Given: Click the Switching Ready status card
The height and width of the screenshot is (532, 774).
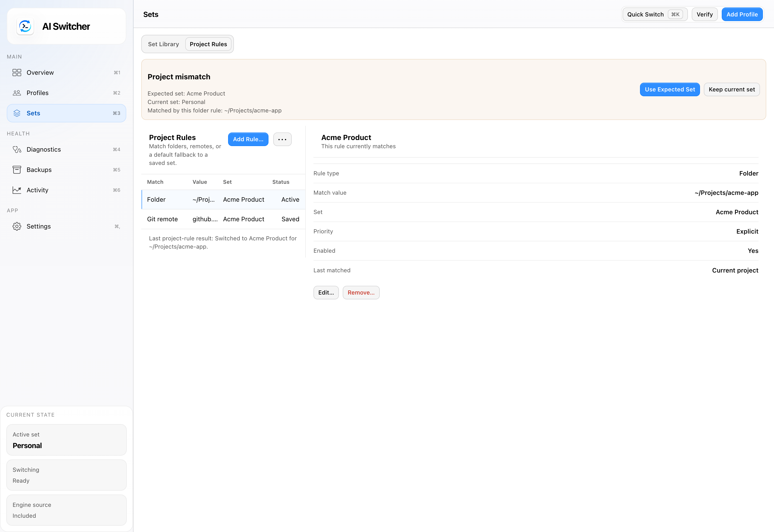Looking at the screenshot, I should (x=66, y=475).
